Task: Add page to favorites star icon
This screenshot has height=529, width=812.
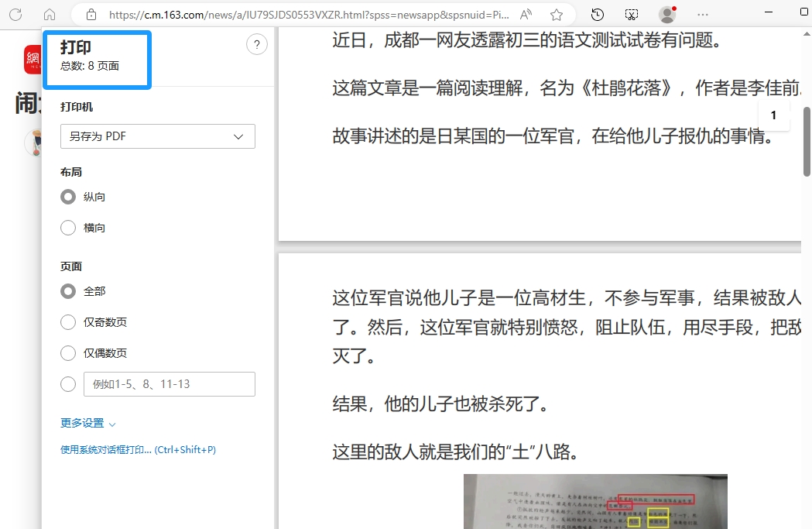Action: coord(557,15)
